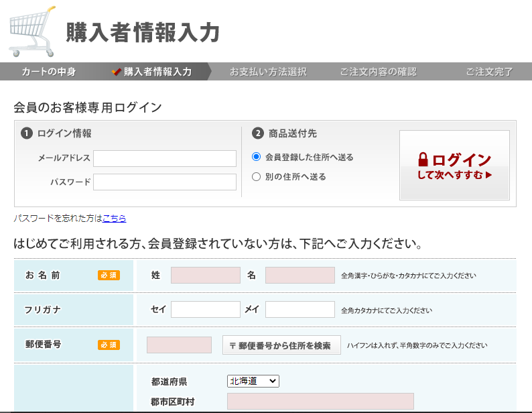Click the 郵便番号 postal code field
Screen dimensions: 532x413
click(x=179, y=345)
